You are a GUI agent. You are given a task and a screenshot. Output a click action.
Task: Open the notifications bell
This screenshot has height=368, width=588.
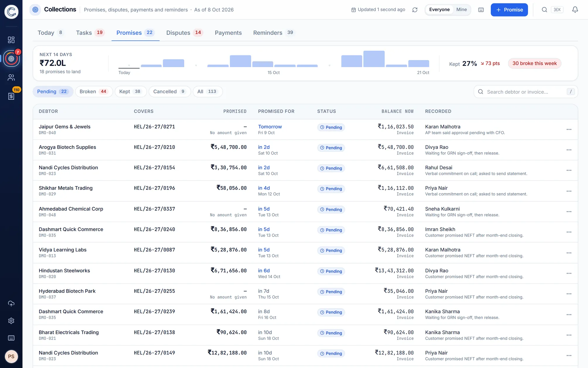click(575, 10)
